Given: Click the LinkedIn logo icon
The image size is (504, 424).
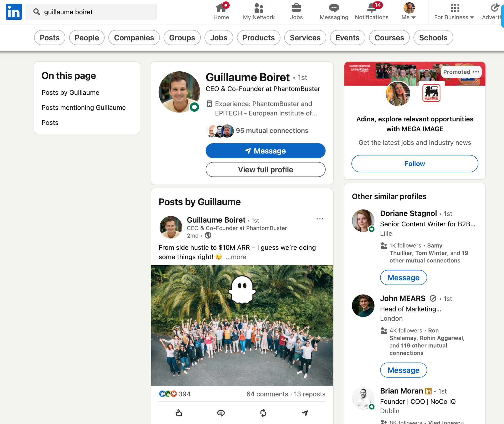Looking at the screenshot, I should (x=14, y=12).
